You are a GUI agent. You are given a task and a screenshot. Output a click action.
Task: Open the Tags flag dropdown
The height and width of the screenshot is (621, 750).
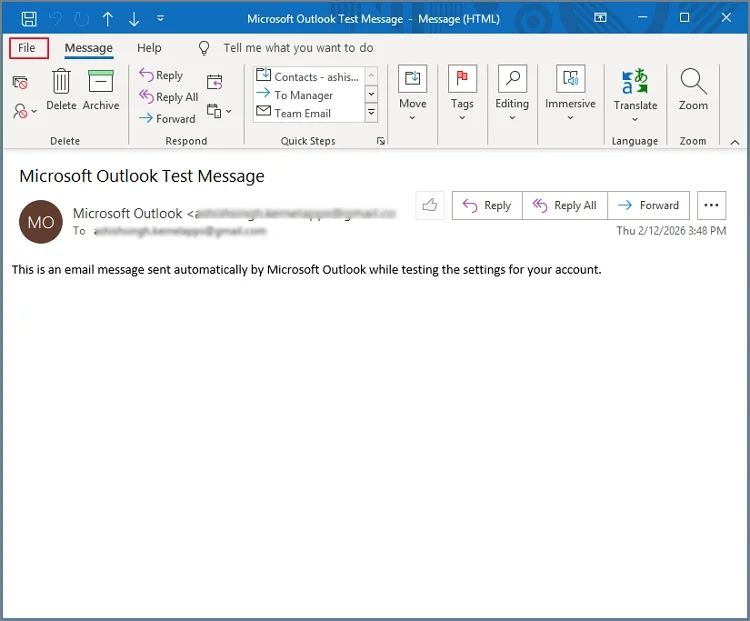click(462, 93)
